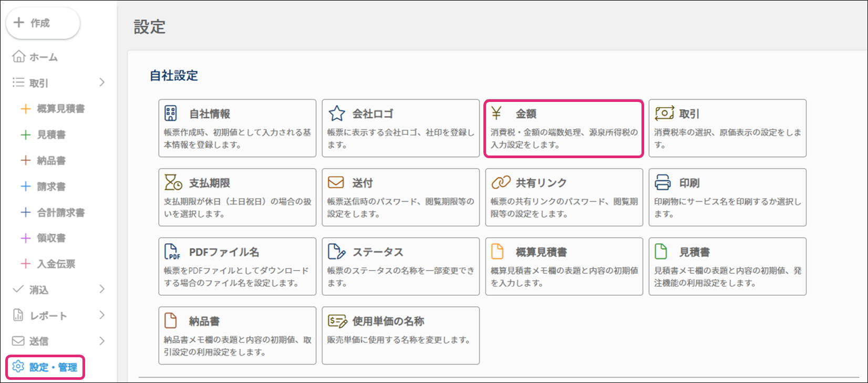The height and width of the screenshot is (383, 868).
Task: Click the envelope icon on 送付 card
Action: [336, 182]
